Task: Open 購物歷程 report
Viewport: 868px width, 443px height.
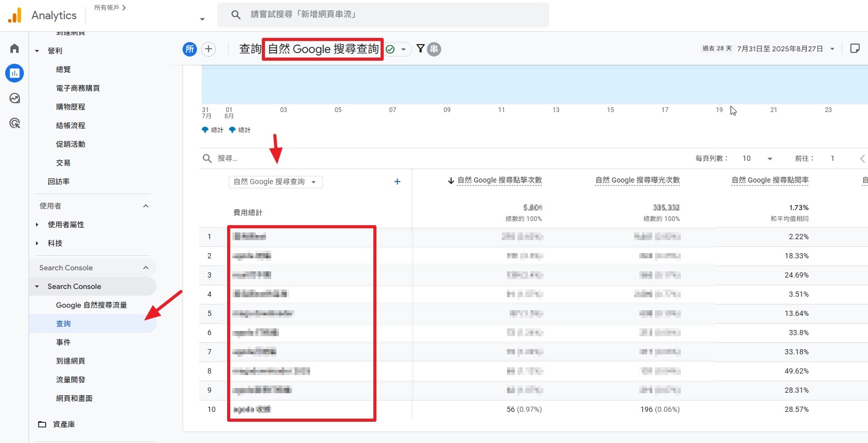Action: click(x=71, y=107)
